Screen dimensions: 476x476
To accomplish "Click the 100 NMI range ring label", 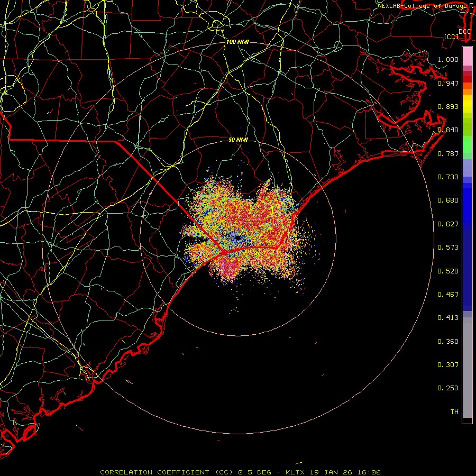I will pos(237,42).
